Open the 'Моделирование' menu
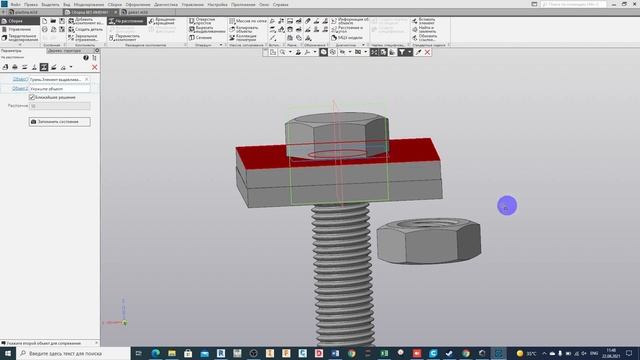640x360 pixels. 89,4
